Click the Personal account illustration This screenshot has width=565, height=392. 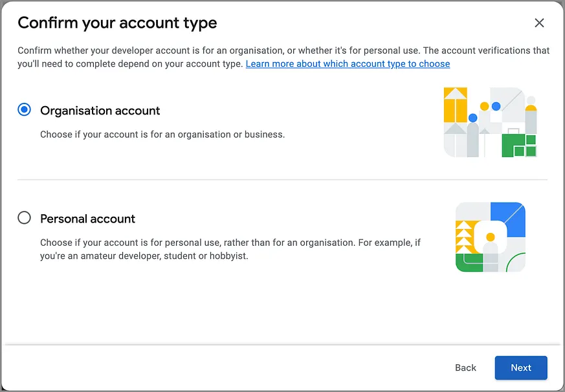[491, 237]
